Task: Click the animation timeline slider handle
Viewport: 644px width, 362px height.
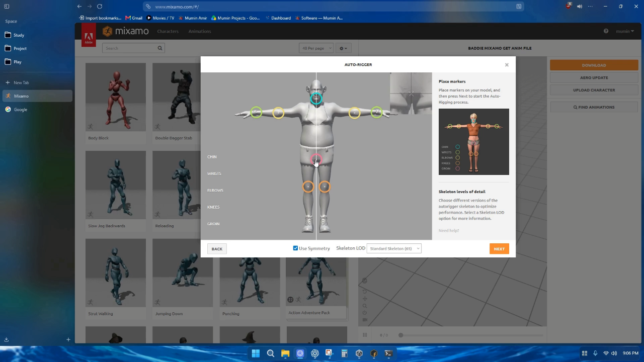Action: 400,335
